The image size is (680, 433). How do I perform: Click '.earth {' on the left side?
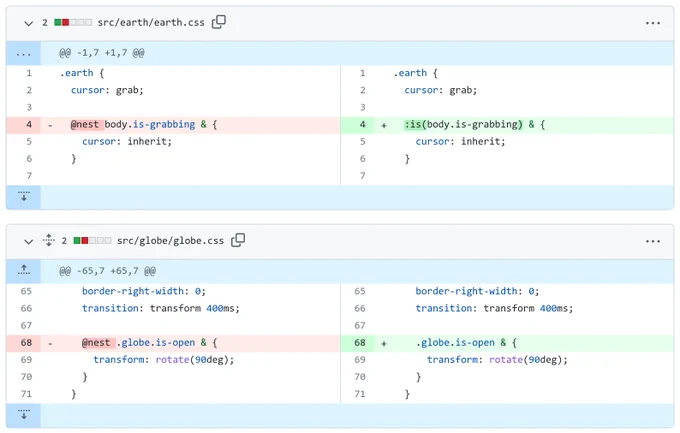82,73
